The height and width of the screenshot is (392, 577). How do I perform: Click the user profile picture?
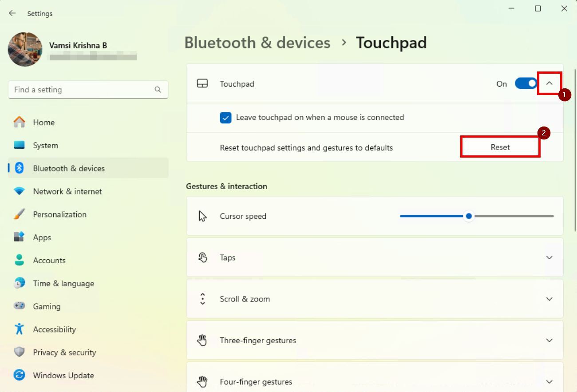click(25, 49)
